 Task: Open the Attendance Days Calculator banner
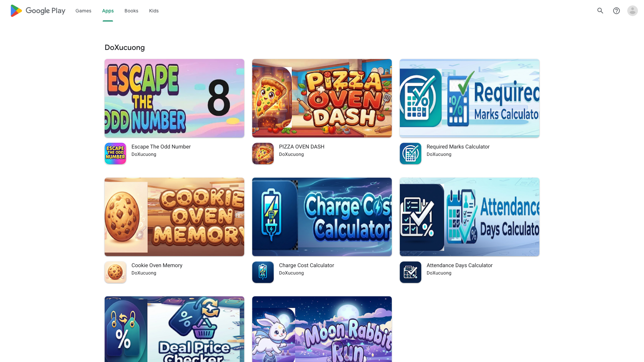click(x=470, y=217)
